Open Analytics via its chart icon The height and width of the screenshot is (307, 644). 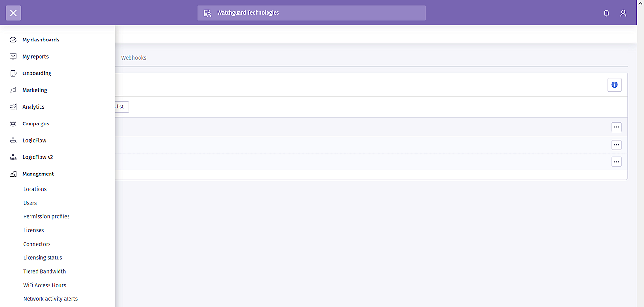click(x=13, y=106)
